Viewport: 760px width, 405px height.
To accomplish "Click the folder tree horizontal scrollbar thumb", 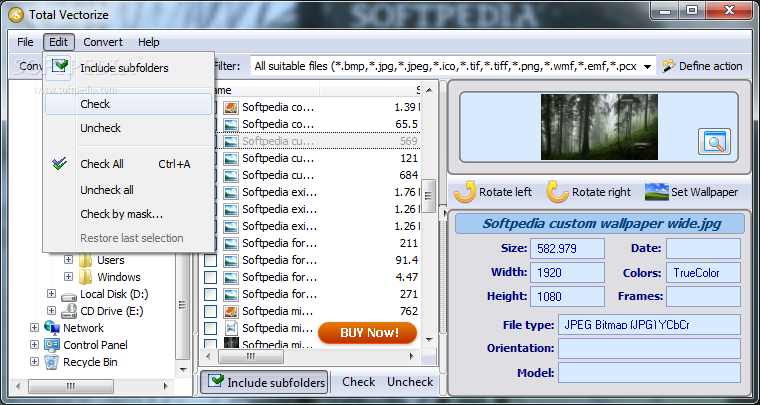I will (71, 387).
